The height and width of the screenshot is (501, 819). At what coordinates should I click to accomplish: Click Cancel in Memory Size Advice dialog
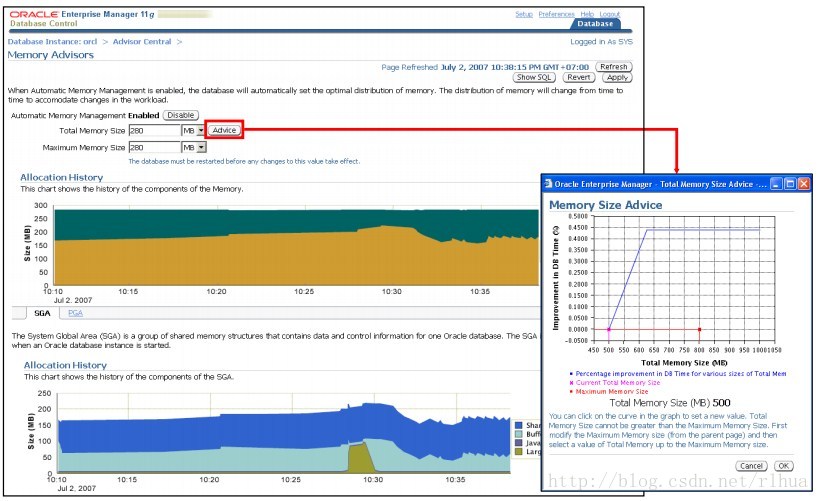tap(751, 466)
